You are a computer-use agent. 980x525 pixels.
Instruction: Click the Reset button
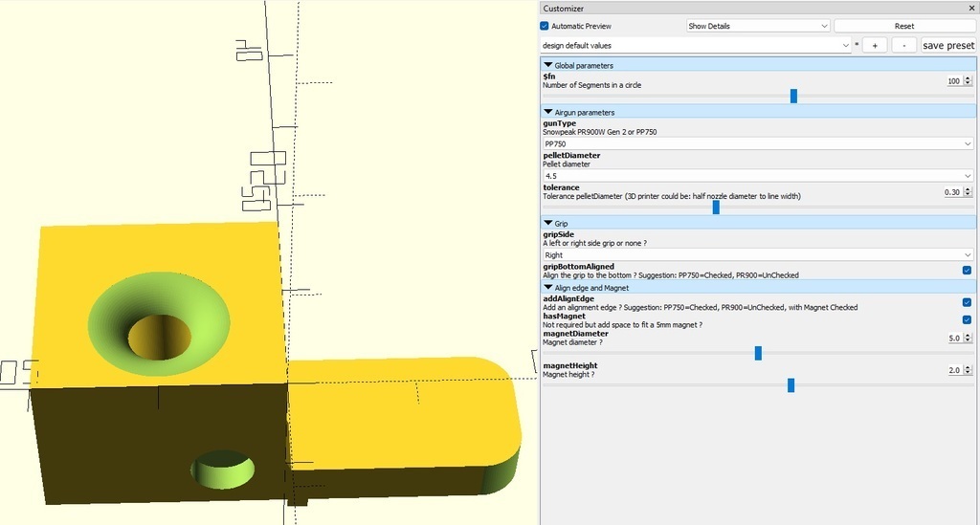(x=903, y=26)
